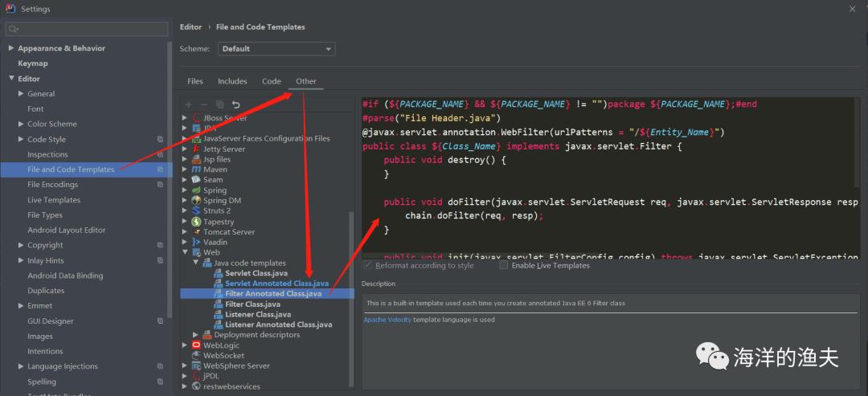Screen dimensions: 868x396
Task: Select the Tapestry icon
Action: (x=196, y=222)
